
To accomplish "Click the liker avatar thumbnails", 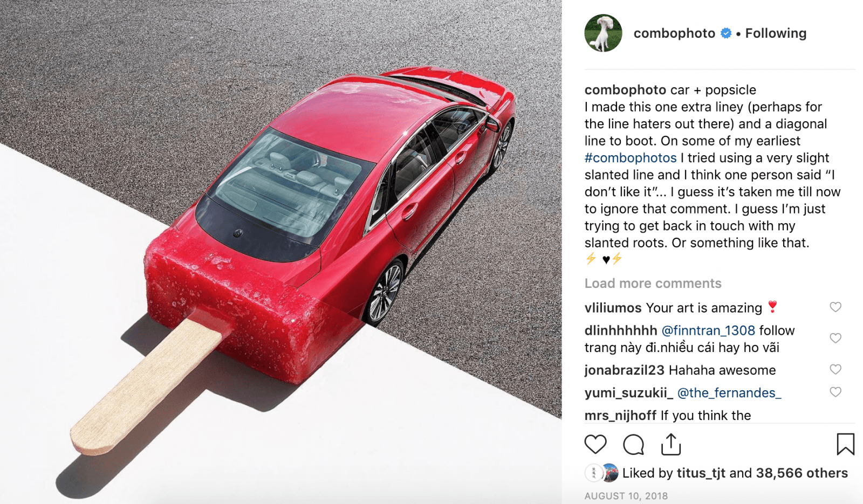I will tap(602, 473).
